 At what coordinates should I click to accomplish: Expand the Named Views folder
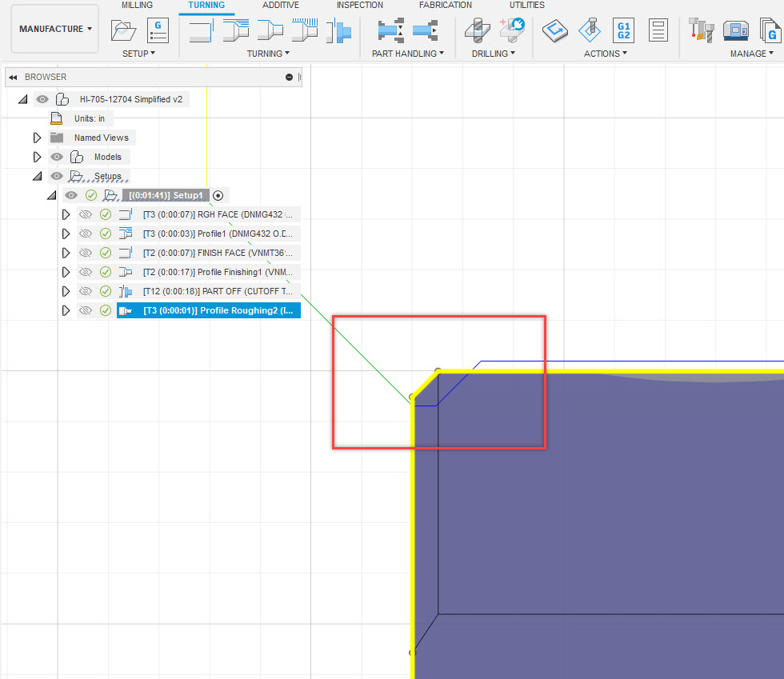tap(37, 137)
